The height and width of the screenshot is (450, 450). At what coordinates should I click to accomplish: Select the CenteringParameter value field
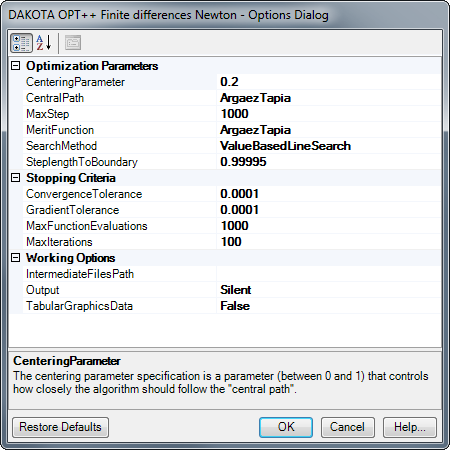click(x=329, y=82)
